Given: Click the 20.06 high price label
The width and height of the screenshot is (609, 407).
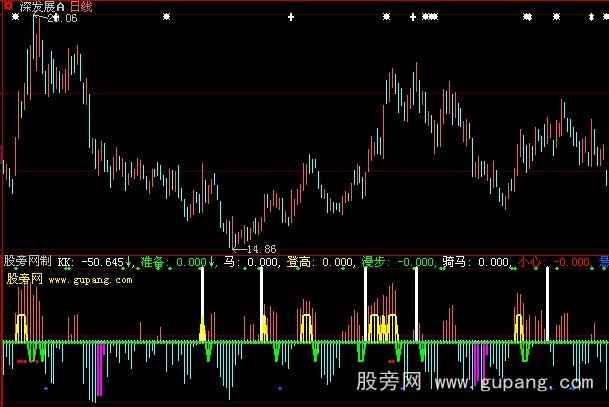Looking at the screenshot, I should (x=62, y=18).
